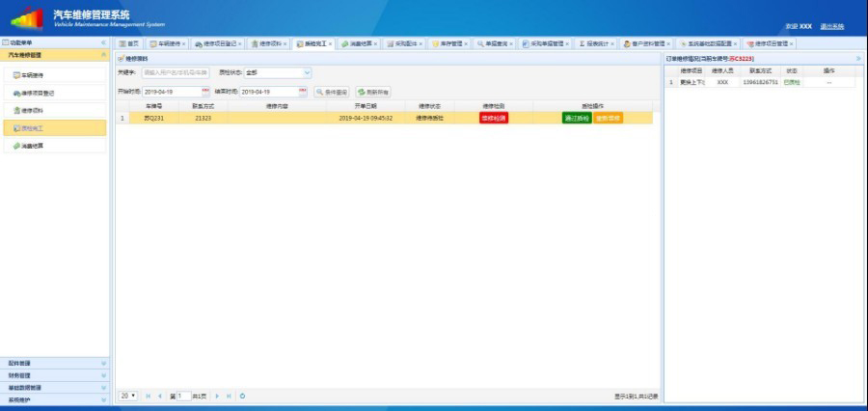This screenshot has height=411, width=868.
Task: Switch to the 首页 tab
Action: point(129,43)
